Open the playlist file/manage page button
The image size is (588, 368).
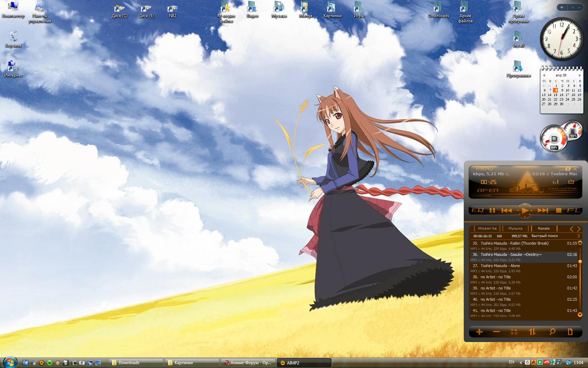pyautogui.click(x=570, y=332)
